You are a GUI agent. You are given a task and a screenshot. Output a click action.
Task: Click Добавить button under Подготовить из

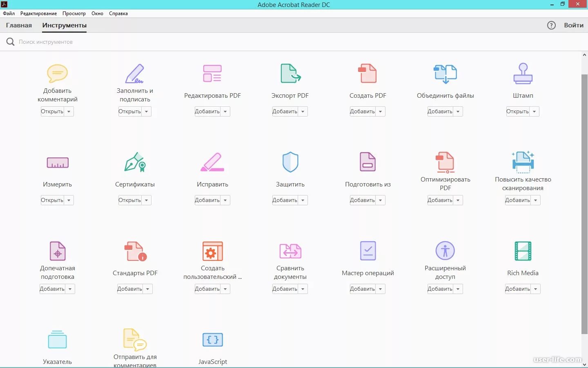[363, 200]
